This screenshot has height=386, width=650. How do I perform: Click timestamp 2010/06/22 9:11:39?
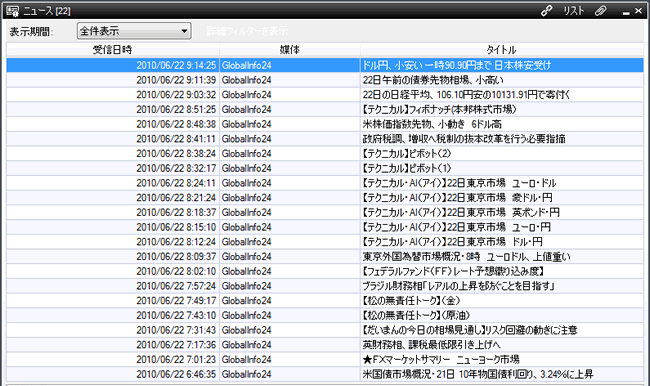pyautogui.click(x=176, y=80)
